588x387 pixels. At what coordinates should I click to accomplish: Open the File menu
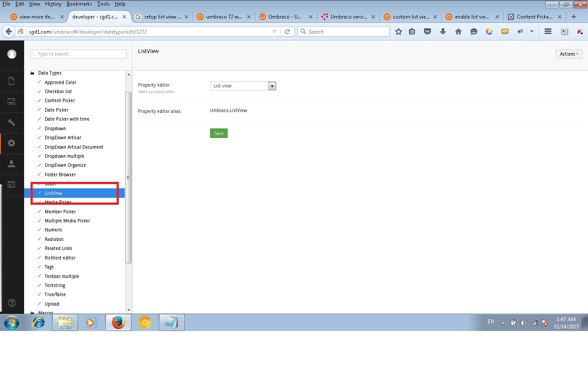coord(6,4)
